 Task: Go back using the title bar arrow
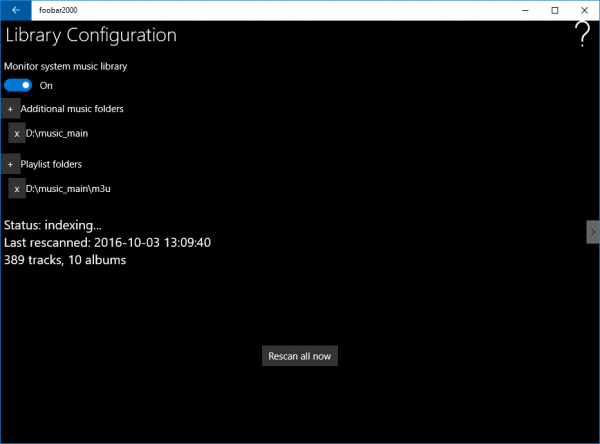tap(16, 10)
